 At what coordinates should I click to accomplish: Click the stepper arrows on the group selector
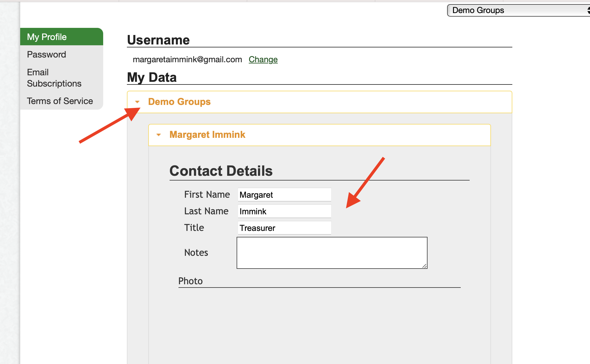[x=588, y=10]
